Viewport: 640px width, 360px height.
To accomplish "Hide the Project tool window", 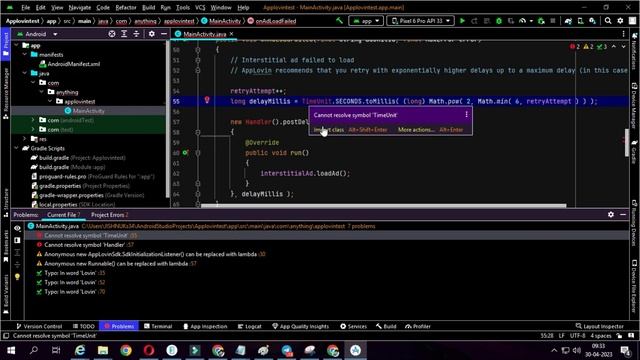I will [x=163, y=34].
